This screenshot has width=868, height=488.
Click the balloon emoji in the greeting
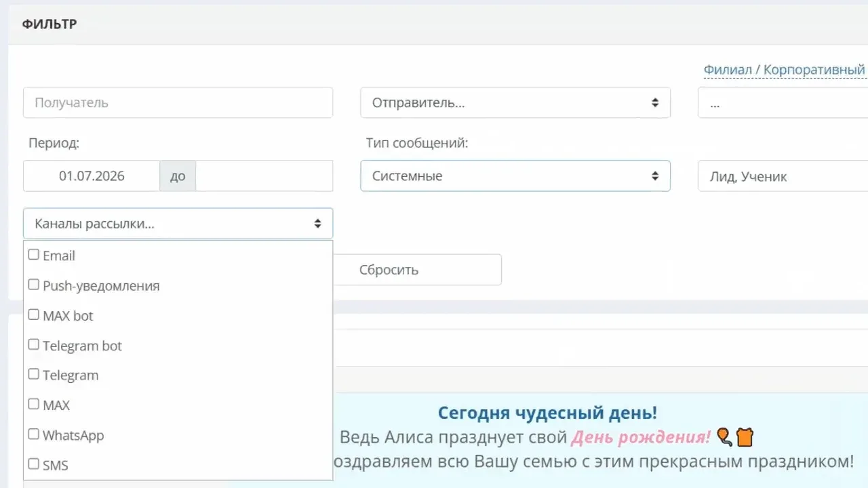pyautogui.click(x=725, y=437)
